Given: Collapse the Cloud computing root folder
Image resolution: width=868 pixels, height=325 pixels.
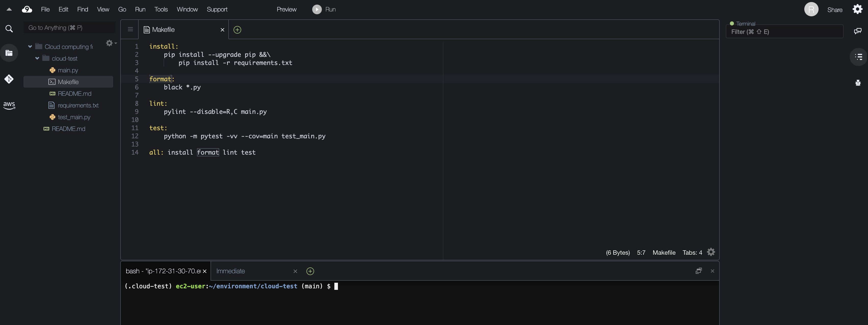Looking at the screenshot, I should click(30, 46).
